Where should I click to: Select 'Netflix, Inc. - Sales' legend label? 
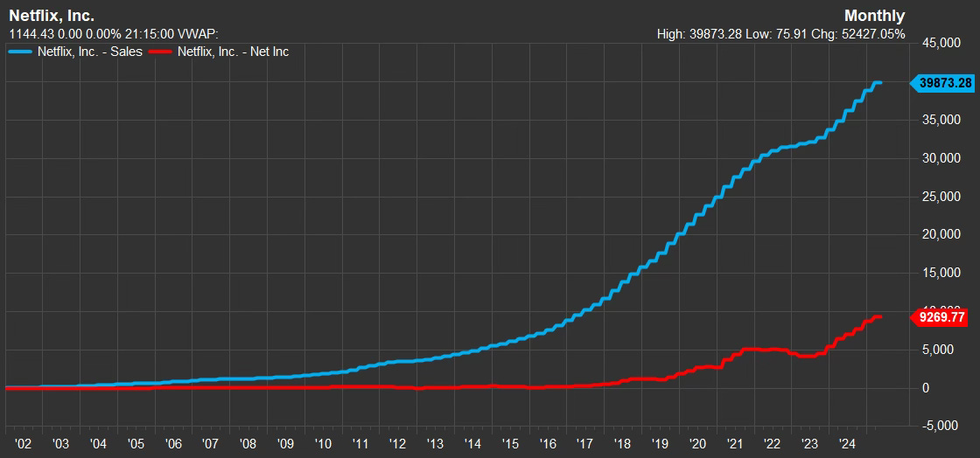(89, 52)
